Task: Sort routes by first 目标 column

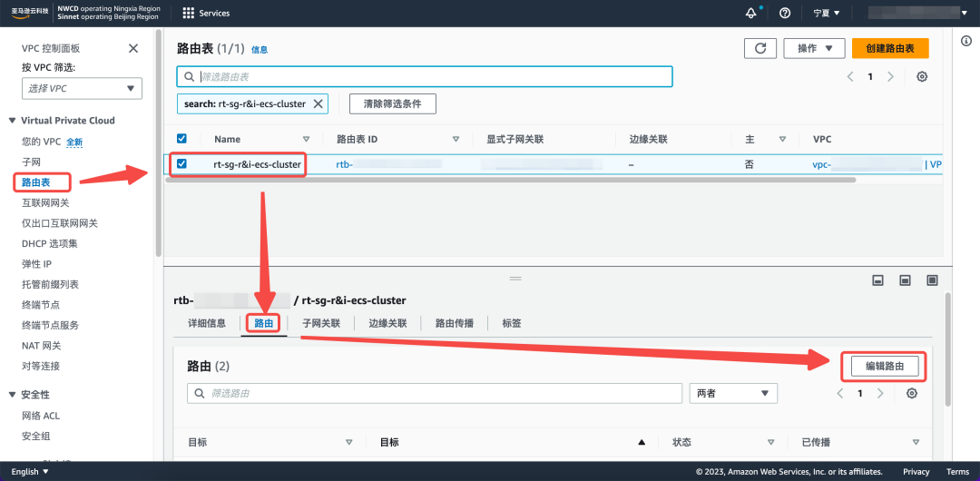Action: [x=348, y=442]
